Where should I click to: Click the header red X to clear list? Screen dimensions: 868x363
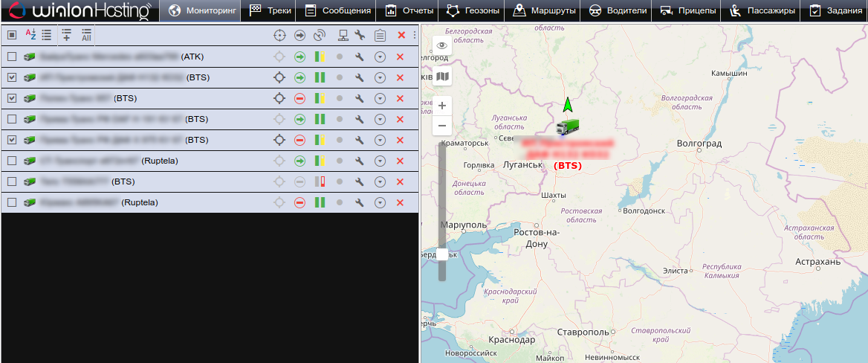pyautogui.click(x=401, y=35)
